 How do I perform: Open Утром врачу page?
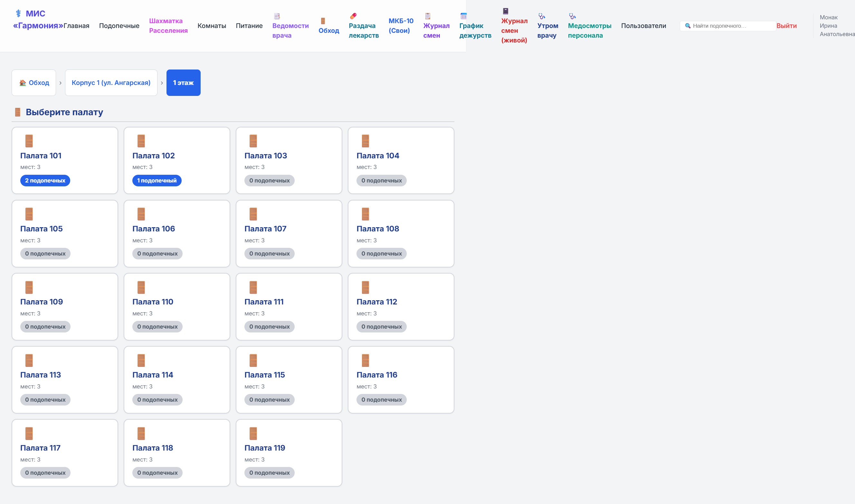(x=547, y=31)
